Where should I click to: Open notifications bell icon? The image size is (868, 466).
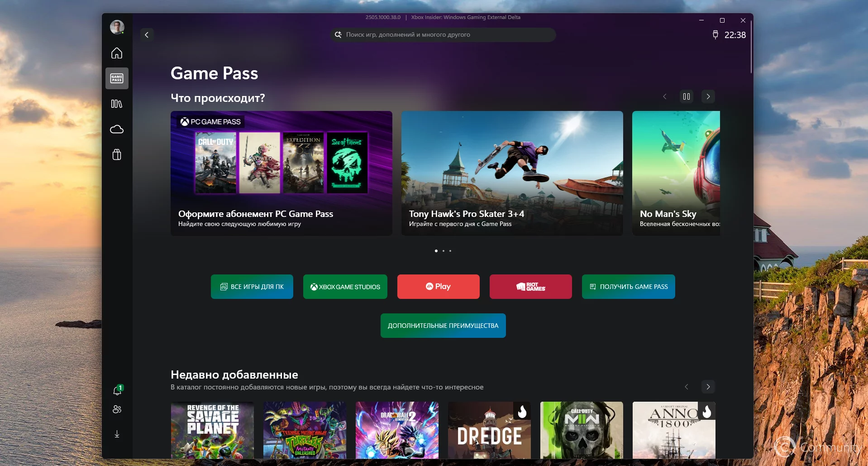[117, 390]
